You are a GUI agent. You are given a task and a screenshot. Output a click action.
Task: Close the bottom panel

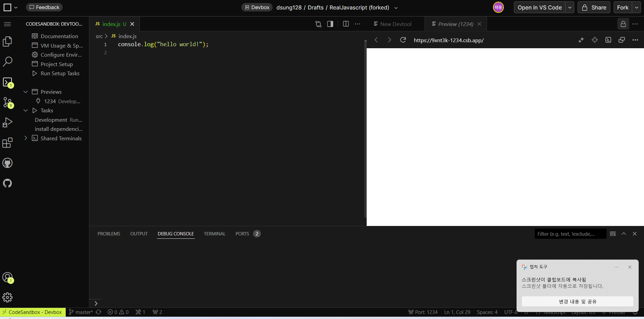click(635, 234)
